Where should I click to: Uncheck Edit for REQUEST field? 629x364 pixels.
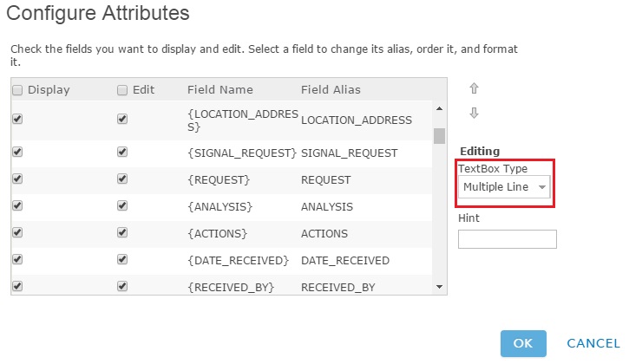tap(122, 179)
